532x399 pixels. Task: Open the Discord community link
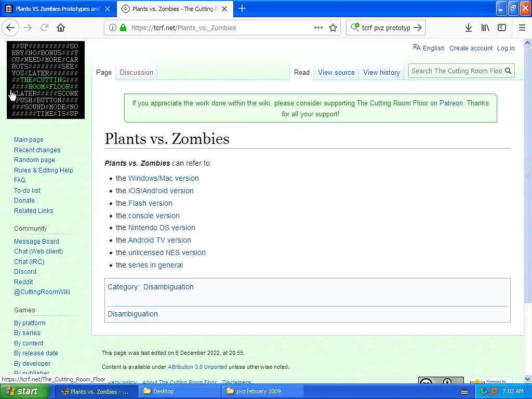[25, 271]
